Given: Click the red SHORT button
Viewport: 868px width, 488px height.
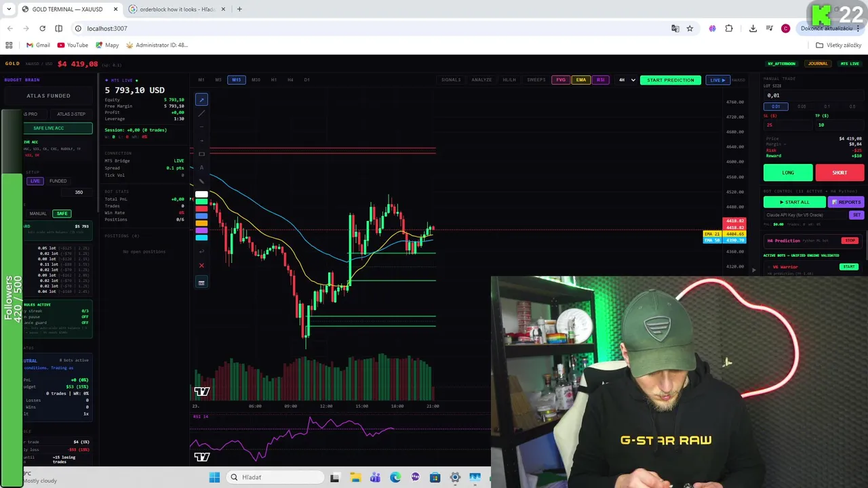Looking at the screenshot, I should [840, 173].
